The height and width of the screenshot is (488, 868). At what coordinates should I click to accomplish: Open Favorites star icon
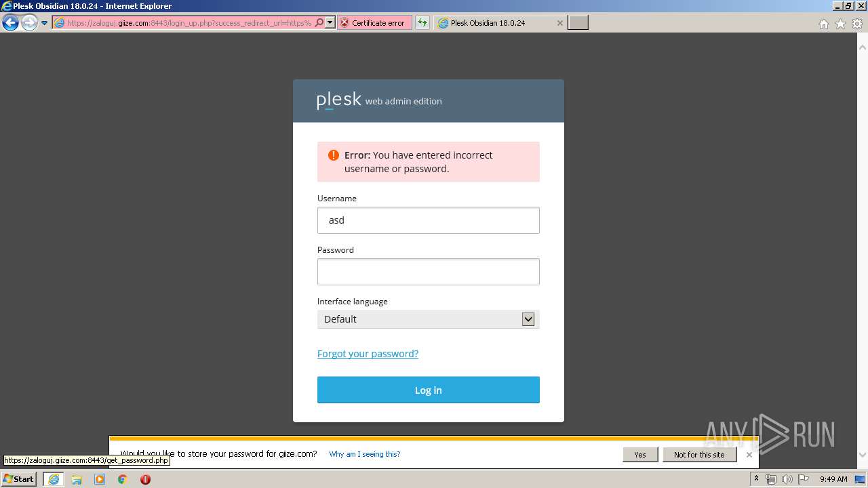pos(840,24)
